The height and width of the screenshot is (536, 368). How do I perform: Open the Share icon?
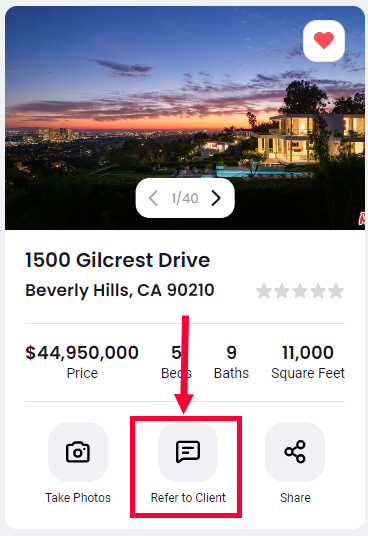click(295, 452)
